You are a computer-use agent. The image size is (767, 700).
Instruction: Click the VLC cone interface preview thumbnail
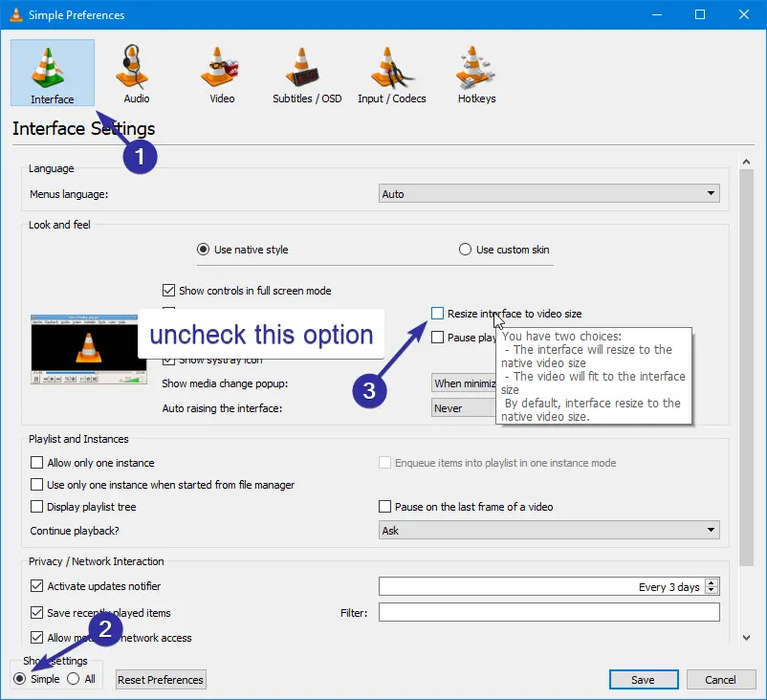87,349
